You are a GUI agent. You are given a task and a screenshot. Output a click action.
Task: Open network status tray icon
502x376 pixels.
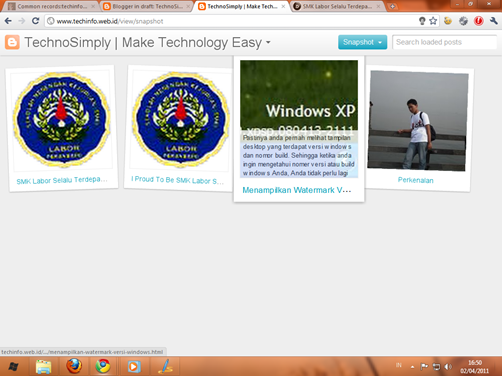[x=436, y=367]
